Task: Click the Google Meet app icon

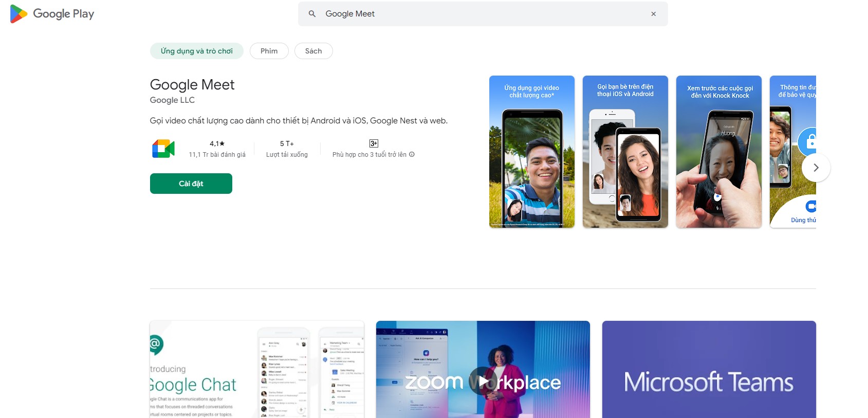Action: click(163, 149)
